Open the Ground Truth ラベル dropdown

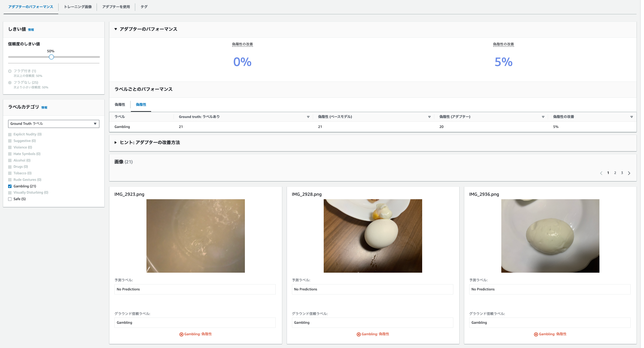(x=54, y=124)
